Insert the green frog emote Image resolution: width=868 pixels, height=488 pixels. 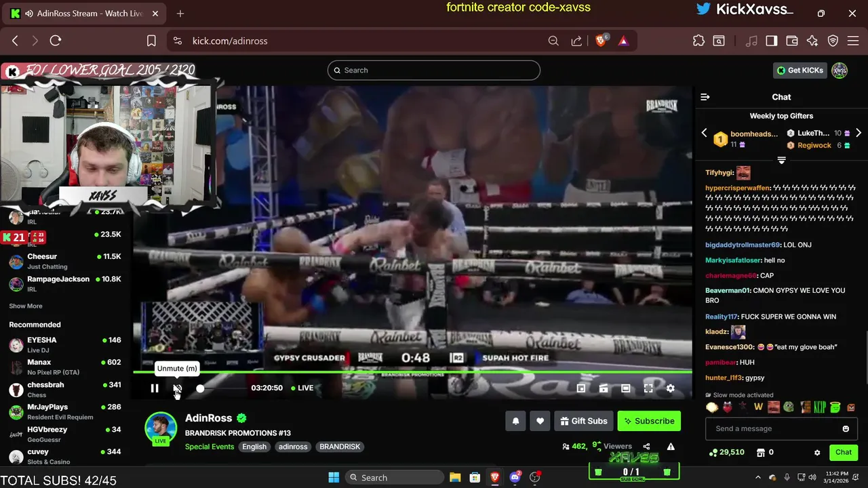point(789,407)
